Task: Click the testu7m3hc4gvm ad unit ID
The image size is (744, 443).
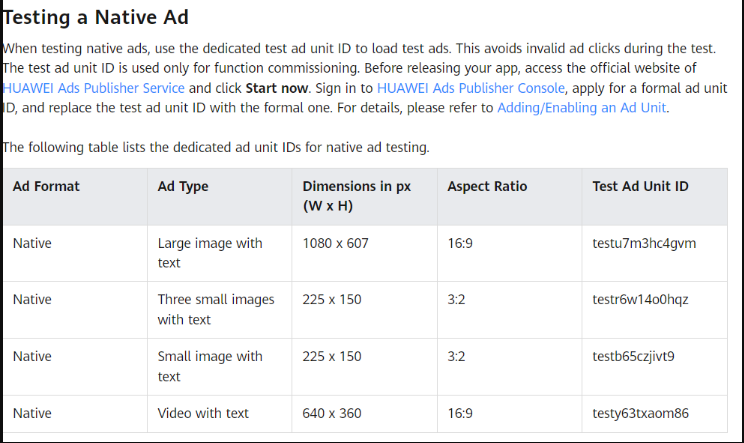Action: [x=644, y=243]
